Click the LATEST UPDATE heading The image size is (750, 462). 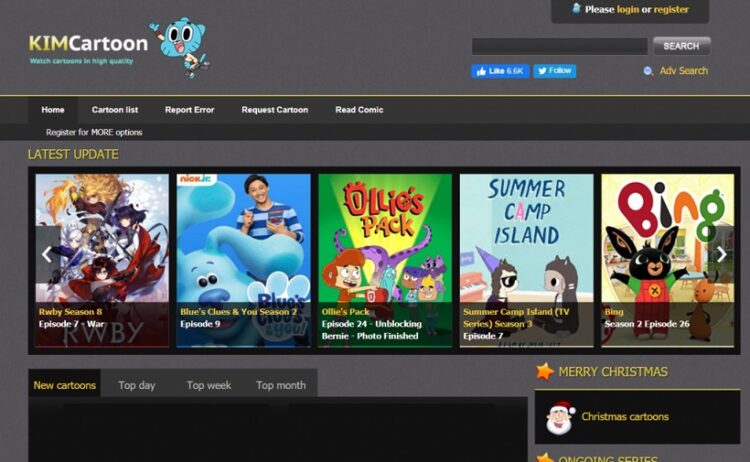click(73, 154)
